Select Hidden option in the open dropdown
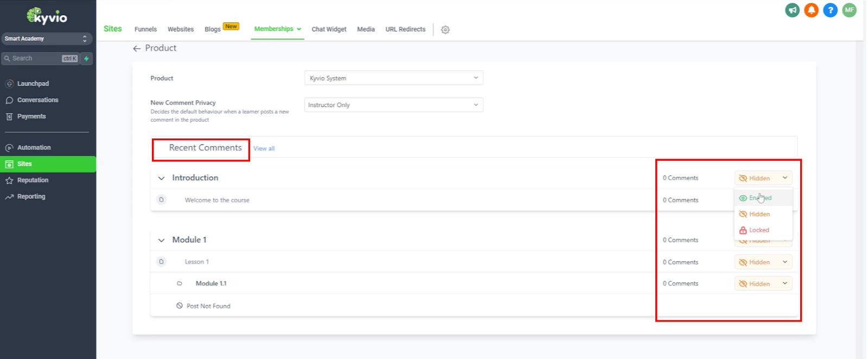Image resolution: width=868 pixels, height=359 pixels. [759, 215]
